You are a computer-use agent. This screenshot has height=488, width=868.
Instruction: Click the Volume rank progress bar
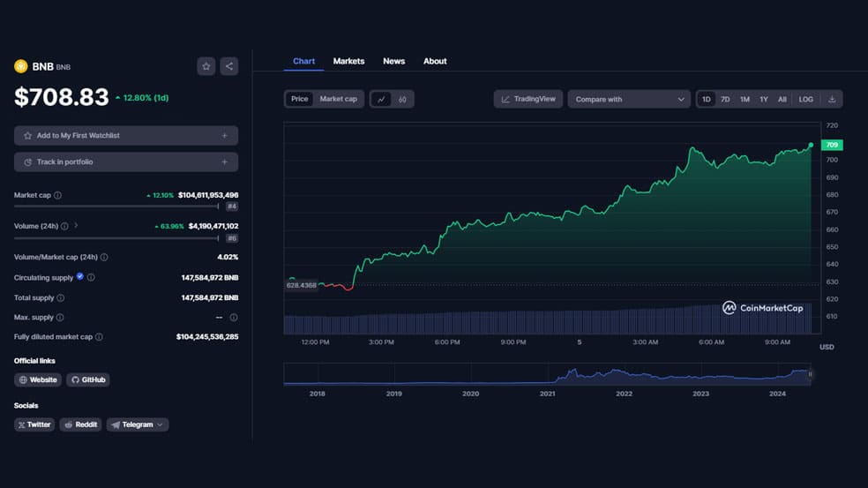tap(116, 239)
